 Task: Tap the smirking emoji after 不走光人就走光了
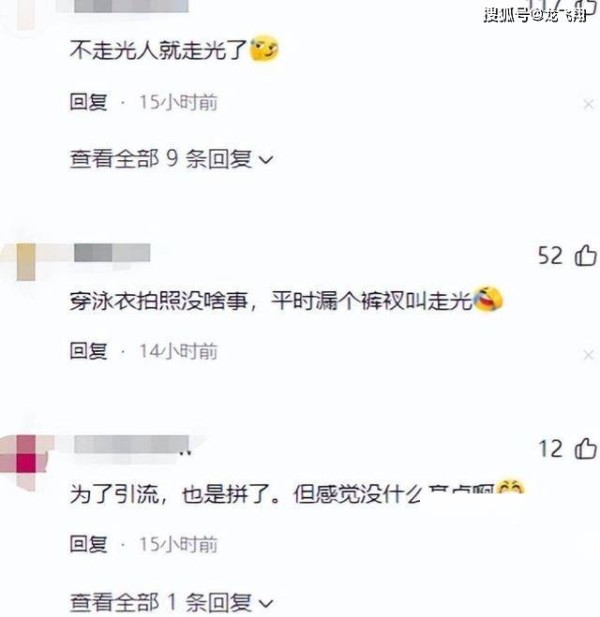(x=264, y=48)
